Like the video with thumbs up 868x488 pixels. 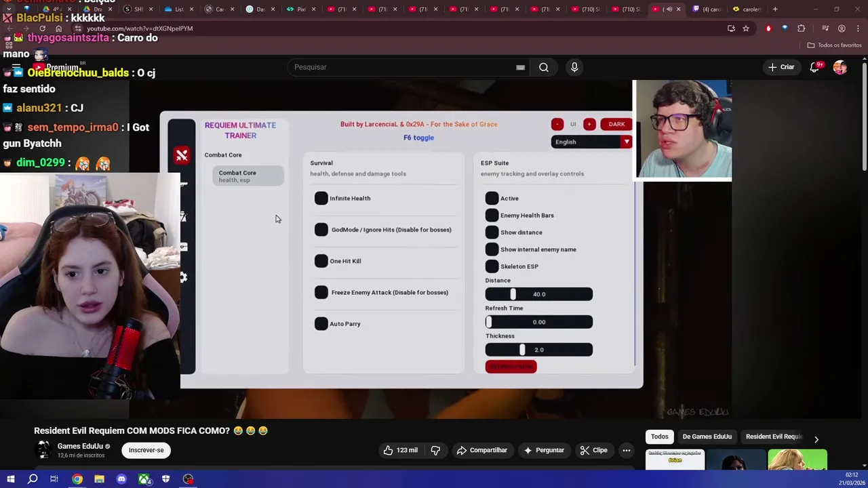(400, 450)
